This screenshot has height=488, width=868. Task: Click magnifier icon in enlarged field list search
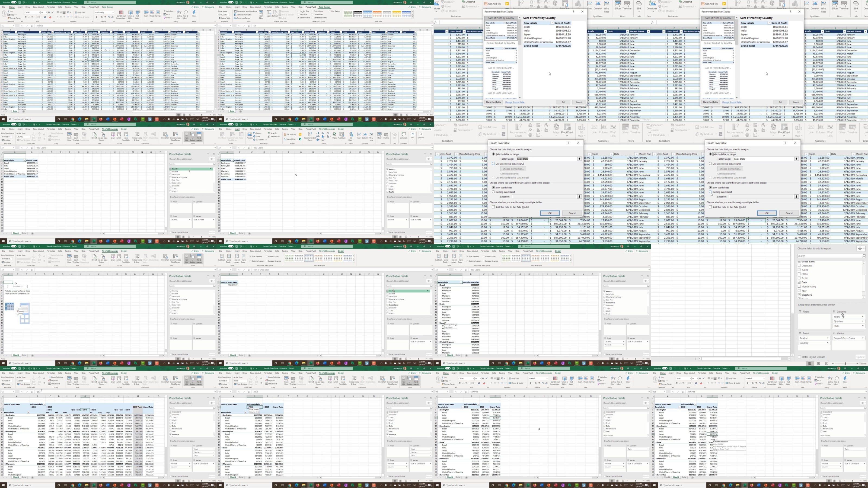tap(863, 256)
